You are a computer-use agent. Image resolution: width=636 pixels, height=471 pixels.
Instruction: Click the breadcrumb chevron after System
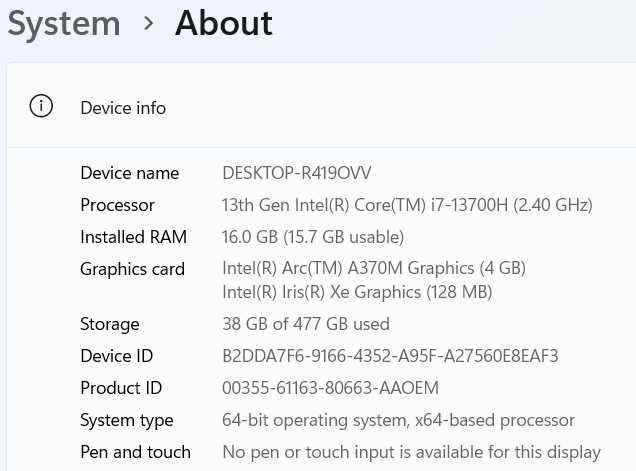(x=148, y=24)
